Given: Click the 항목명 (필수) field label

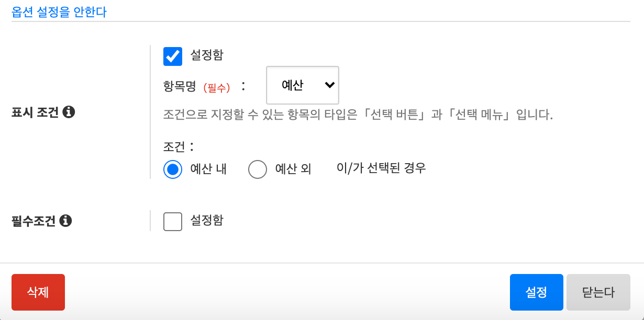Looking at the screenshot, I should [197, 87].
